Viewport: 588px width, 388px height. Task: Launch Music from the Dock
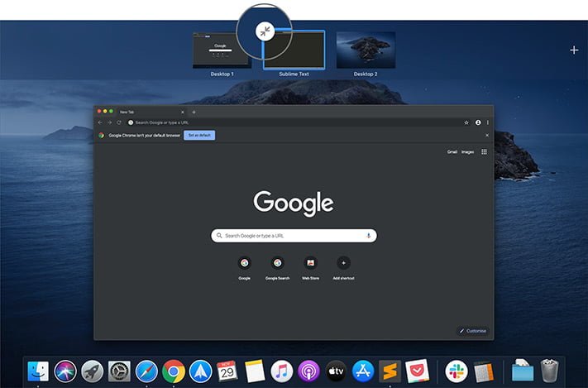282,371
